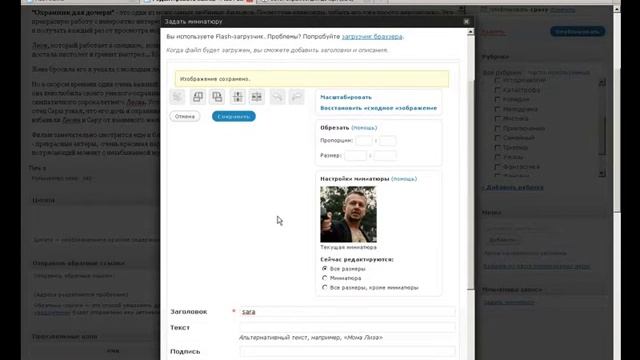Click the redo icon in image editor
This screenshot has width=640, height=360.
[x=297, y=97]
